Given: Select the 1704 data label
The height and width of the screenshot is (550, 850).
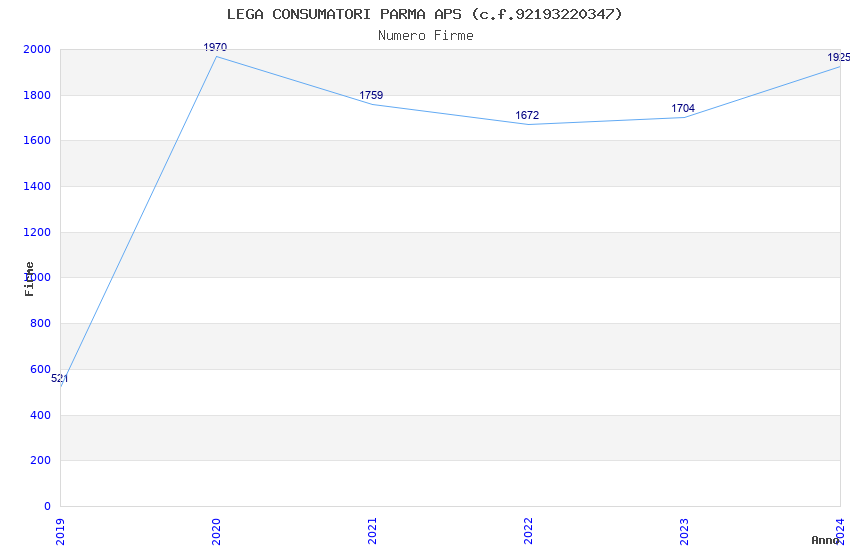Looking at the screenshot, I should 683,108.
